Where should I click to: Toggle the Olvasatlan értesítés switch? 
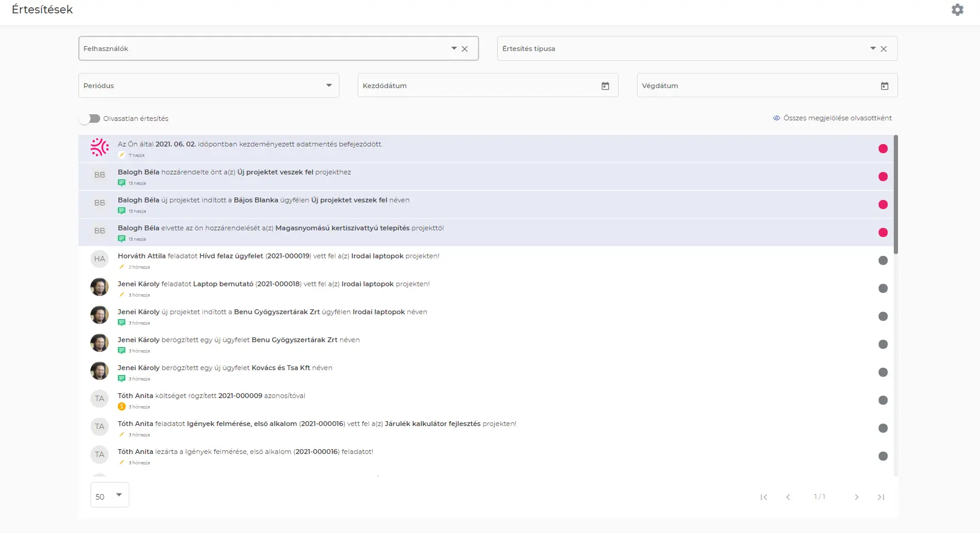click(x=90, y=119)
